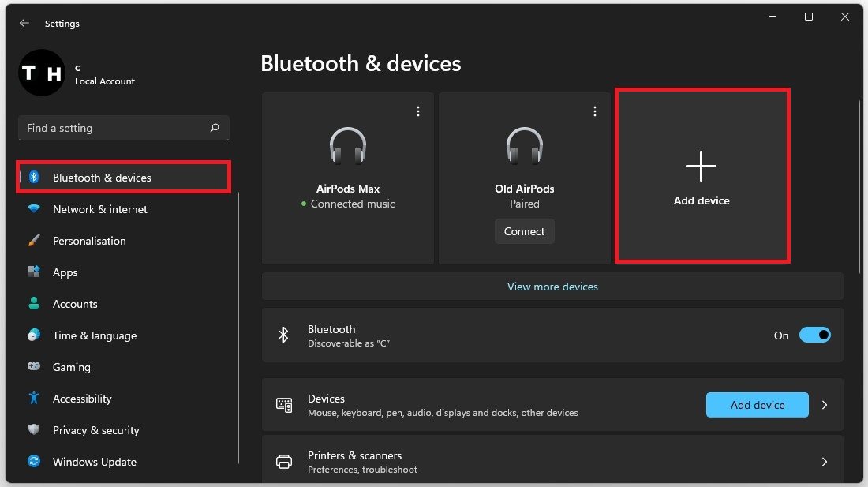
Task: Open the Privacy & security settings icon
Action: [x=33, y=430]
